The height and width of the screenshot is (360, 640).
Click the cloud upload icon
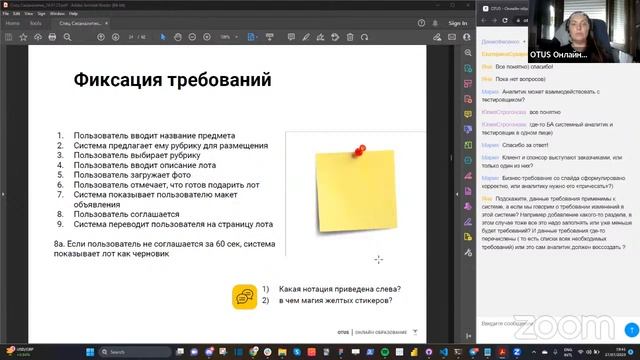pos(38,37)
